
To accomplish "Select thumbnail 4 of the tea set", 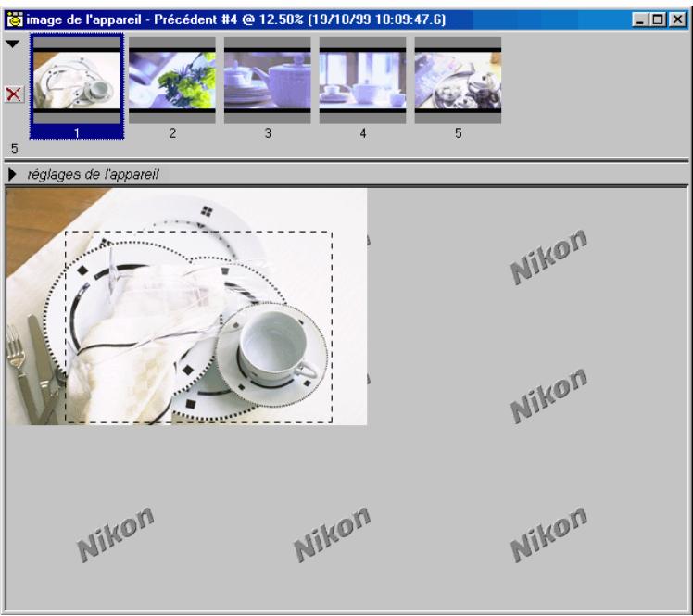I will click(362, 80).
